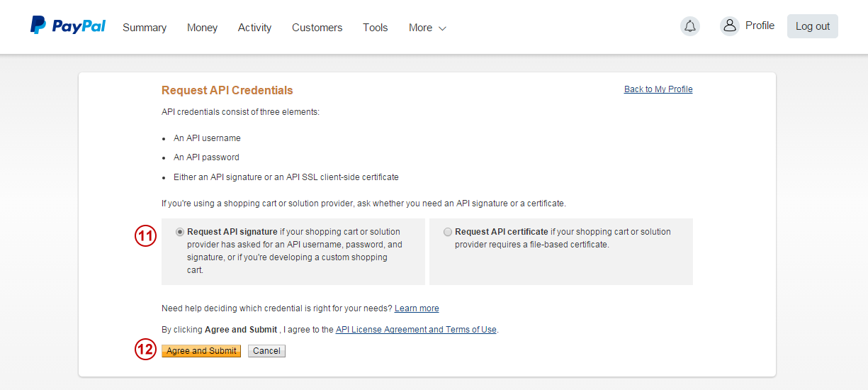The height and width of the screenshot is (390, 868).
Task: Click the PayPal logo
Action: click(x=68, y=26)
